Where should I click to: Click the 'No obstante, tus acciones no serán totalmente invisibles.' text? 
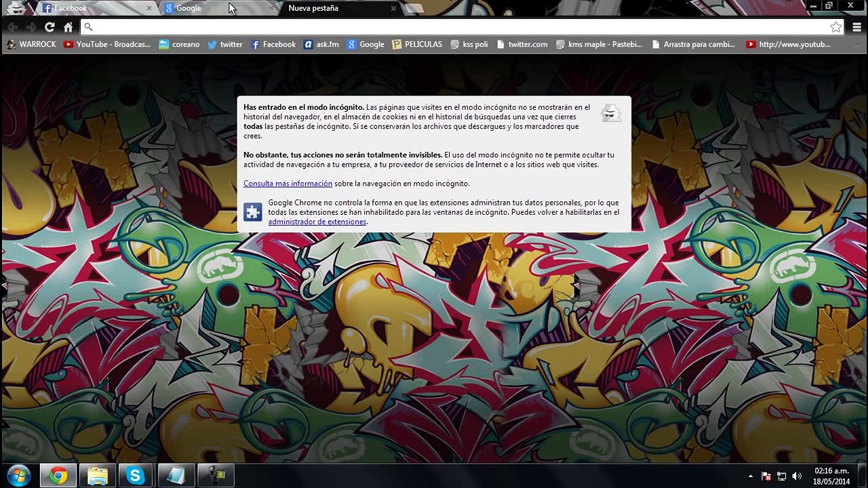pyautogui.click(x=342, y=155)
